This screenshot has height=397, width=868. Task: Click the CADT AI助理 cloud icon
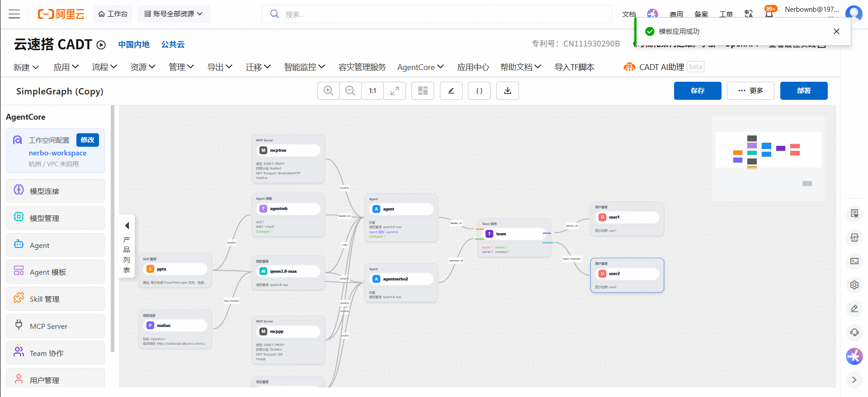pos(629,67)
